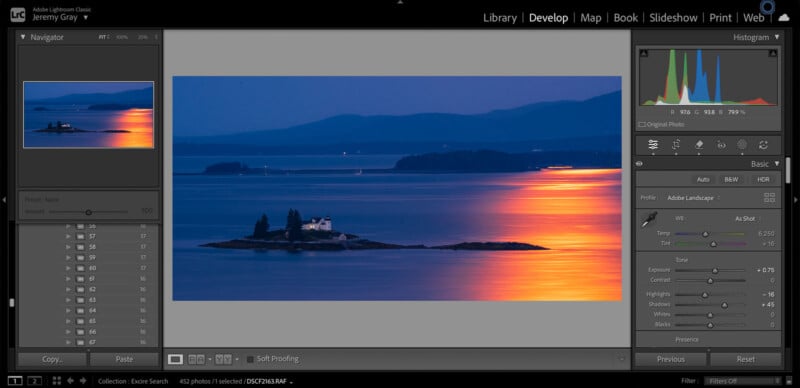Open the Slideshow module
The width and height of the screenshot is (800, 388).
673,18
